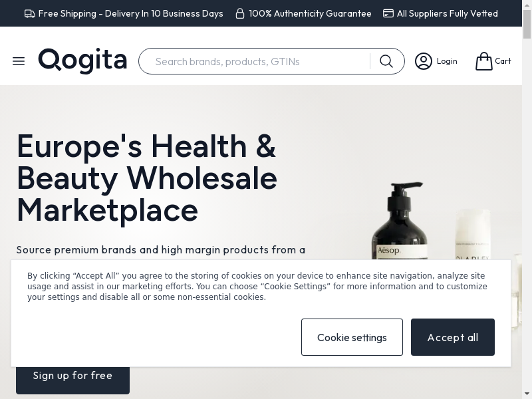The width and height of the screenshot is (532, 399).
Task: Click the vertical page scrollbar thumb
Action: point(527,25)
